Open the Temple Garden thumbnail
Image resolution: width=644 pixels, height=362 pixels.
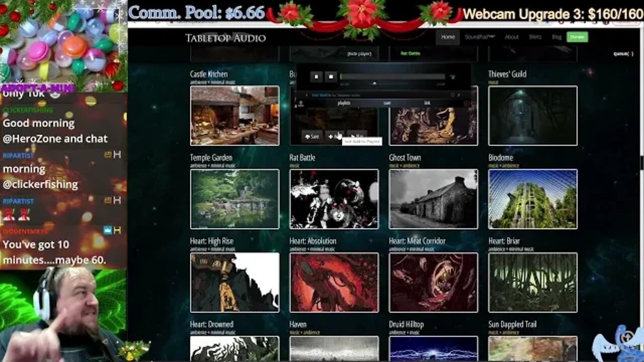[x=234, y=199]
